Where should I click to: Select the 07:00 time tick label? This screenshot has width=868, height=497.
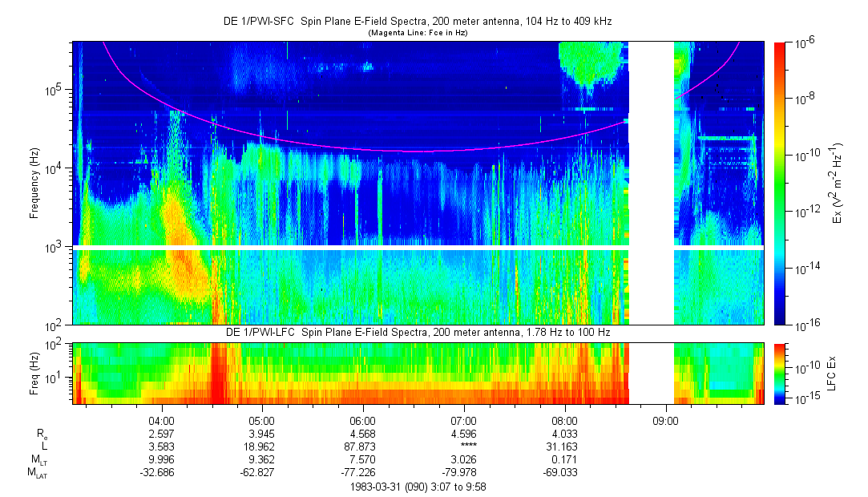click(x=464, y=420)
